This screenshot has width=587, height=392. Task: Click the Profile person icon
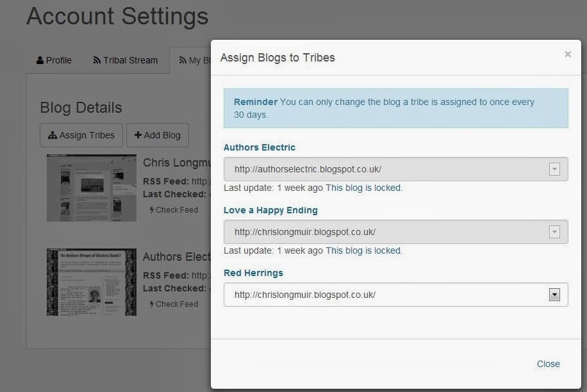tap(40, 60)
